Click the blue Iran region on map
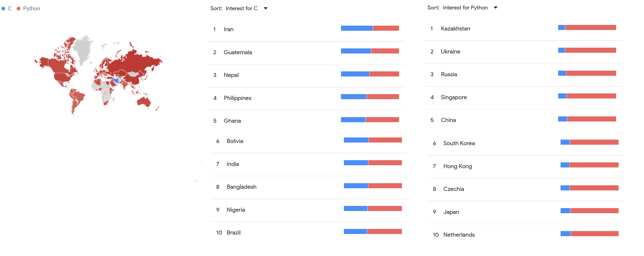This screenshot has height=256, width=644. [x=116, y=80]
